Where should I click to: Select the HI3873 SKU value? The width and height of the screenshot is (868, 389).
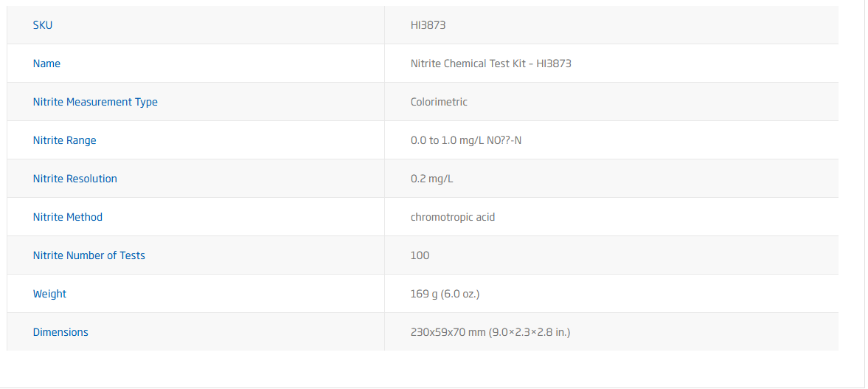coord(428,25)
